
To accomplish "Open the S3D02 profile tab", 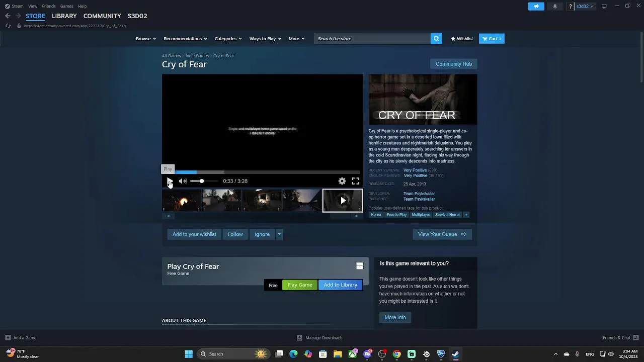I will click(x=137, y=16).
